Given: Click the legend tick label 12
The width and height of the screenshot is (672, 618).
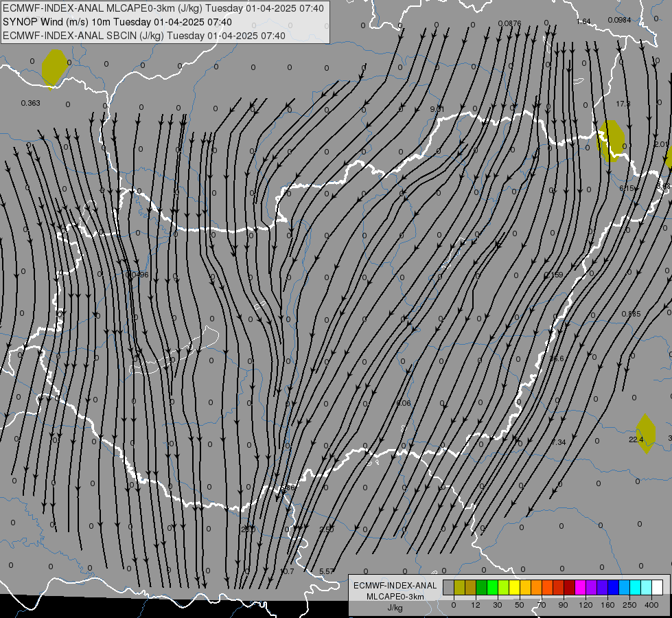Looking at the screenshot, I should 475,605.
